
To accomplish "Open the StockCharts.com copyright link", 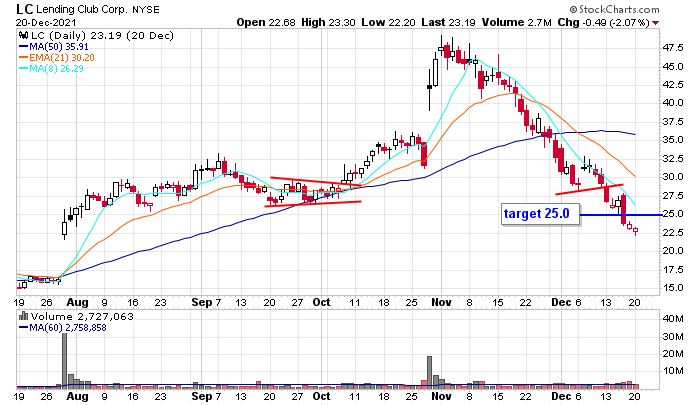I will (614, 9).
